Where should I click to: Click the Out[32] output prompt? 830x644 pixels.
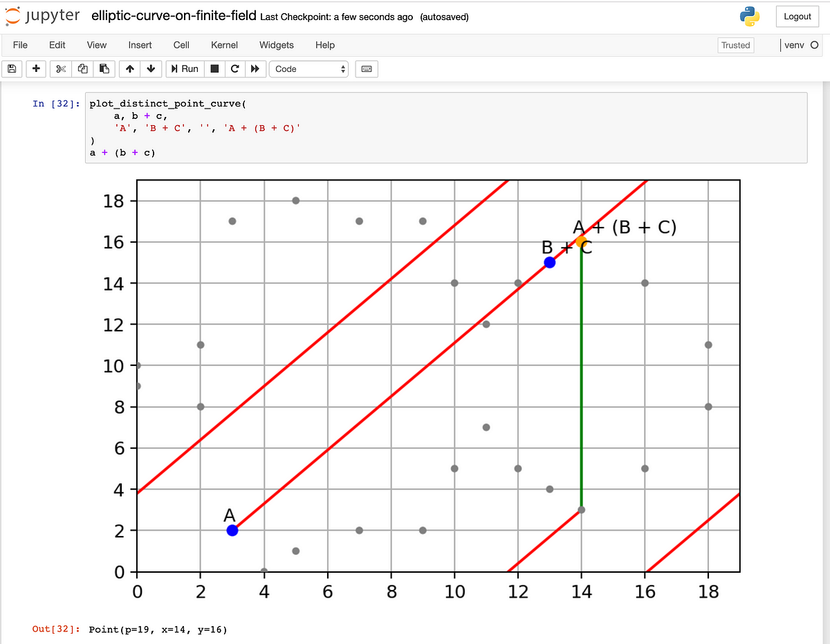pos(56,629)
